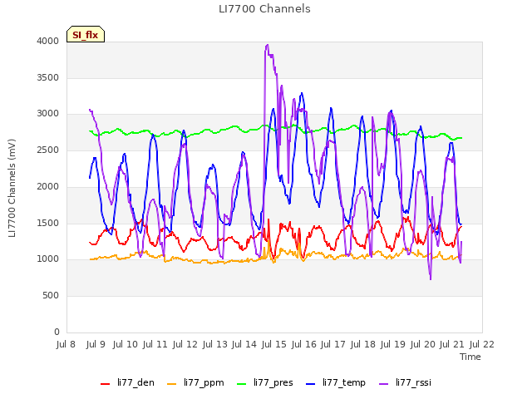Click the purple rssi peak near Jul 15
Image resolution: width=532 pixels, height=399 pixels.
click(268, 45)
